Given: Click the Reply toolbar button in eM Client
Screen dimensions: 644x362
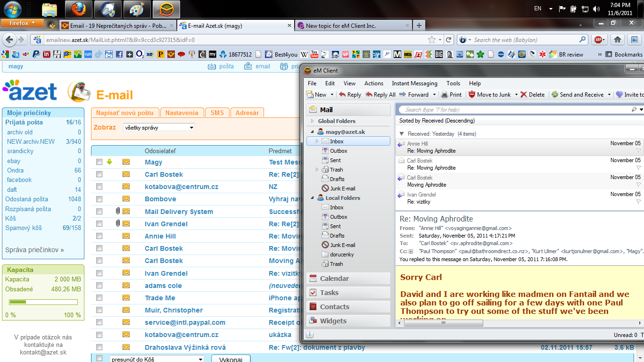Looking at the screenshot, I should point(350,94).
